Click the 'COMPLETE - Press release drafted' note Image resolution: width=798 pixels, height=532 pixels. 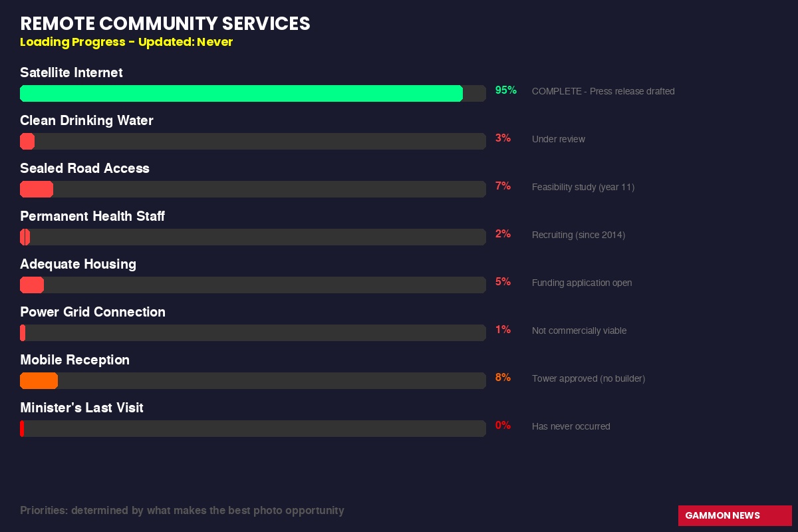[602, 91]
